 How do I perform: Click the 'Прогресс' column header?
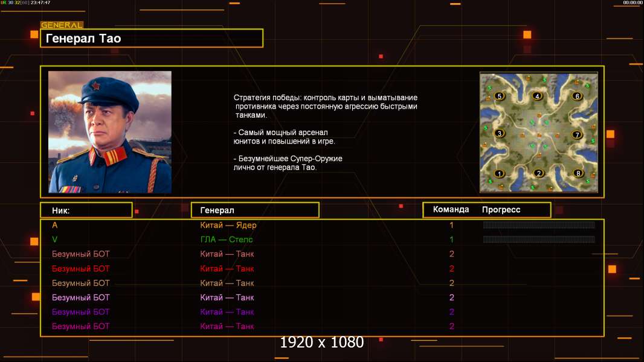click(x=501, y=209)
